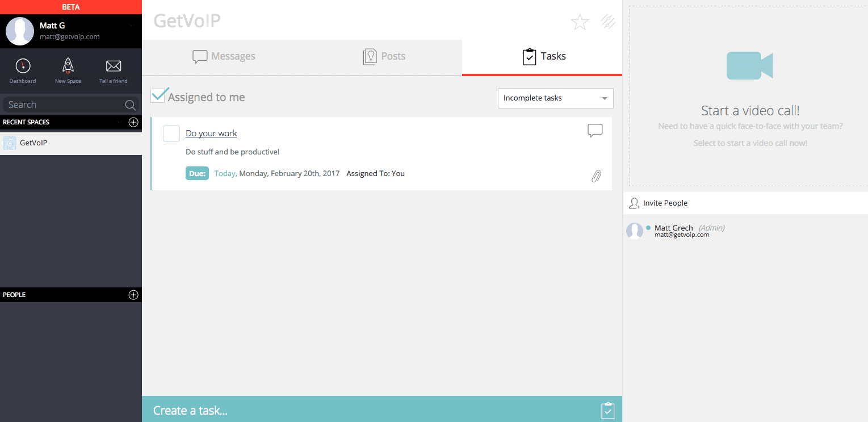The height and width of the screenshot is (422, 868).
Task: Attach file with the paperclip icon
Action: [x=596, y=176]
